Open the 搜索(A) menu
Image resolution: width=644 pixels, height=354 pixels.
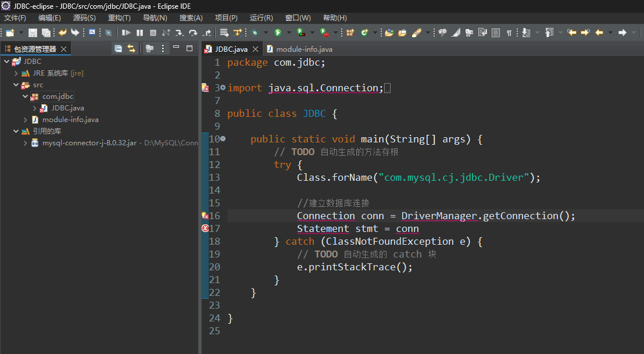(191, 18)
